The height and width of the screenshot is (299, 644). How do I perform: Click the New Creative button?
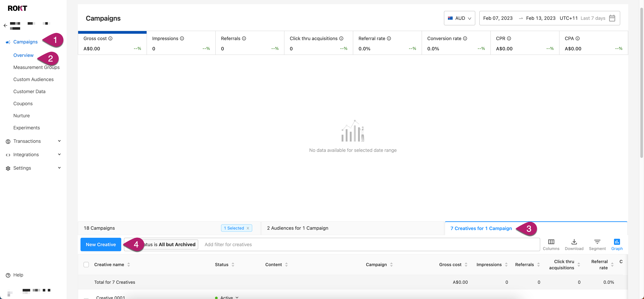[101, 244]
